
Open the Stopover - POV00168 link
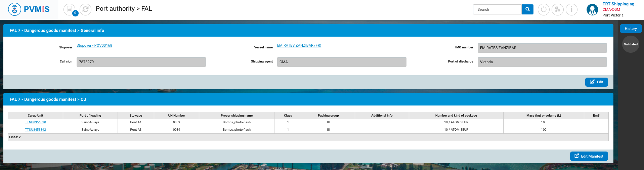click(94, 46)
